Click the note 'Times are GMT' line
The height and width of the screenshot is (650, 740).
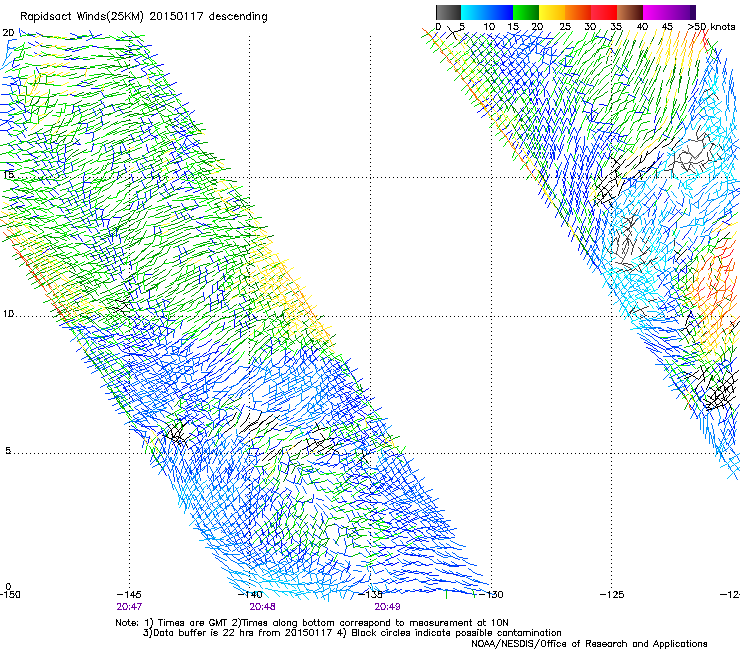click(312, 623)
